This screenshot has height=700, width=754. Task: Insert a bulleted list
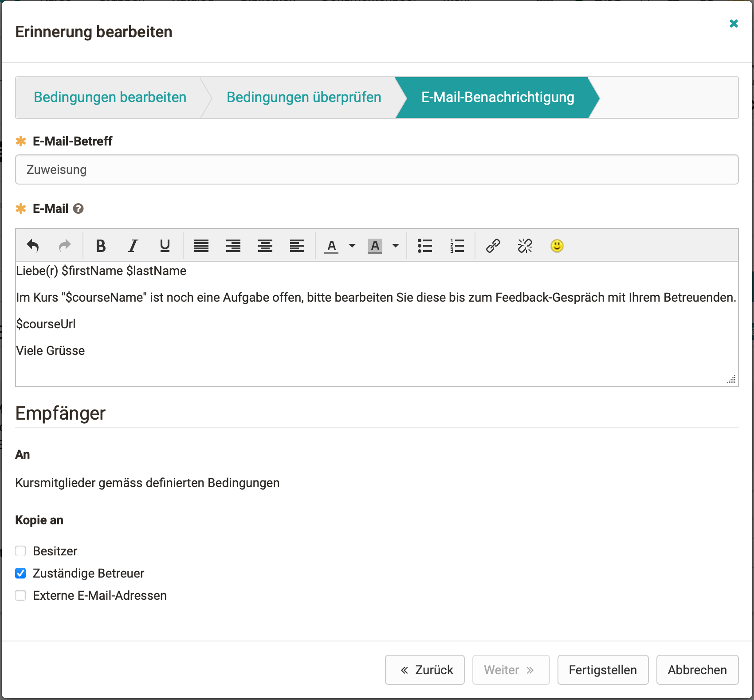[x=424, y=246]
